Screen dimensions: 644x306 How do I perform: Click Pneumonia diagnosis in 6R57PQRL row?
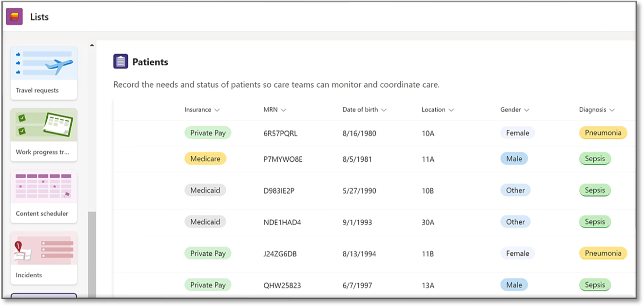[x=603, y=133]
